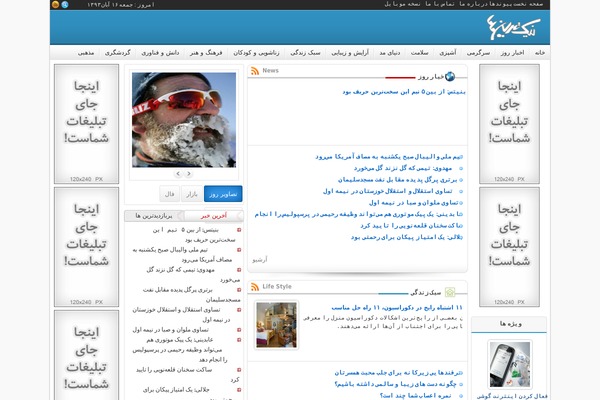Open نسخه موبایل link in top bar
Screen dimensions: 600x400
[x=402, y=4]
